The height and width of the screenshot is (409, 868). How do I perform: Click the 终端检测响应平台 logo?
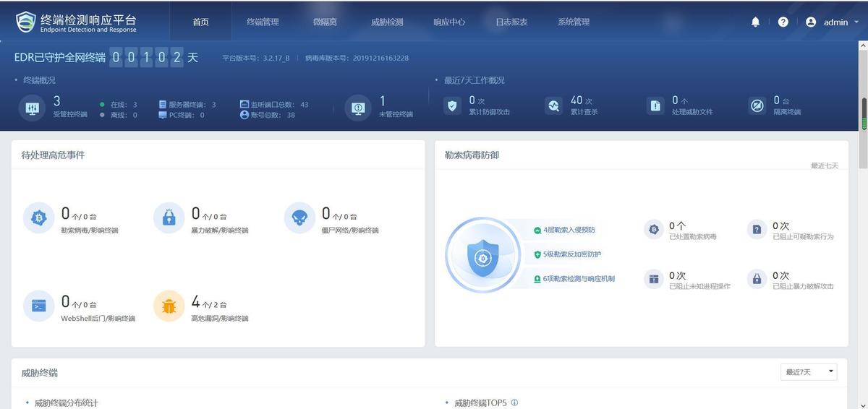77,22
